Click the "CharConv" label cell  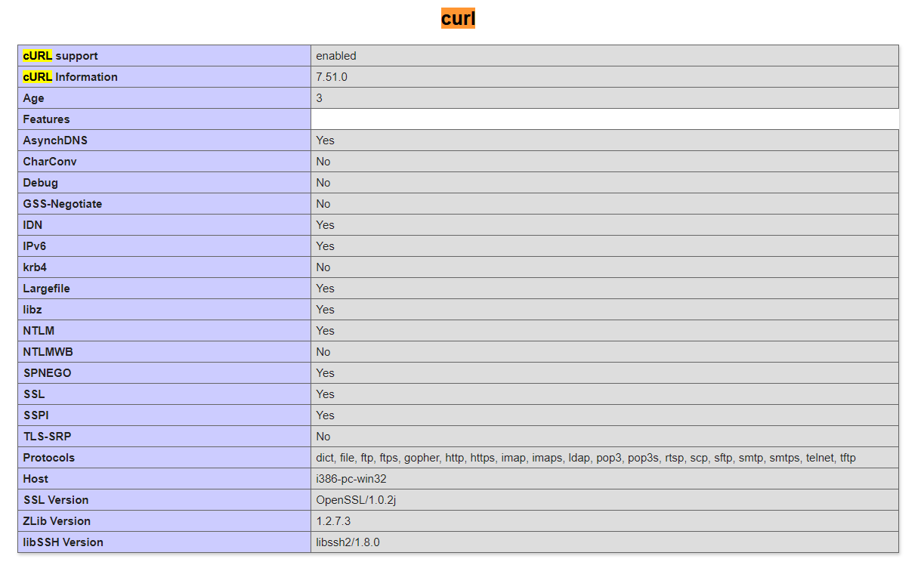click(x=164, y=162)
